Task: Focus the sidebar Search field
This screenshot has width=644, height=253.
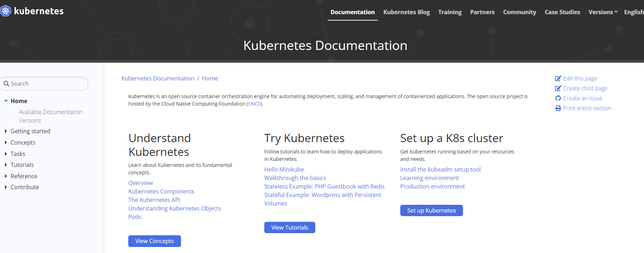Action: tap(44, 84)
